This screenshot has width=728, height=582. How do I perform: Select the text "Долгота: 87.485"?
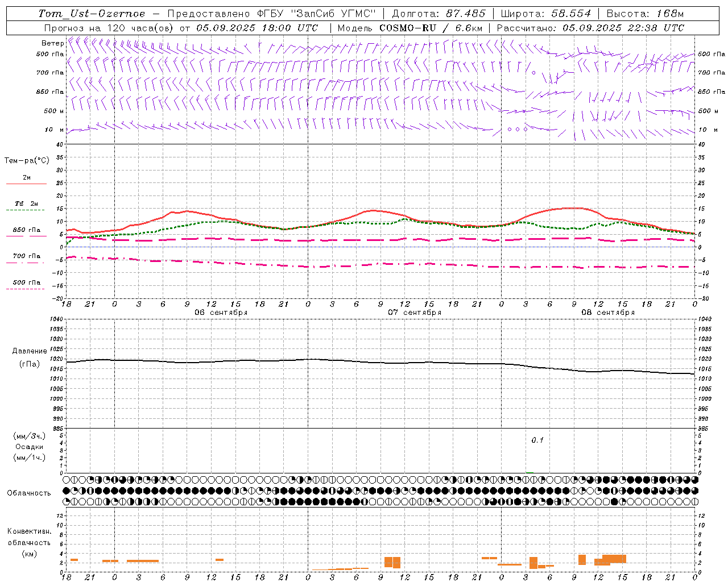tap(439, 14)
